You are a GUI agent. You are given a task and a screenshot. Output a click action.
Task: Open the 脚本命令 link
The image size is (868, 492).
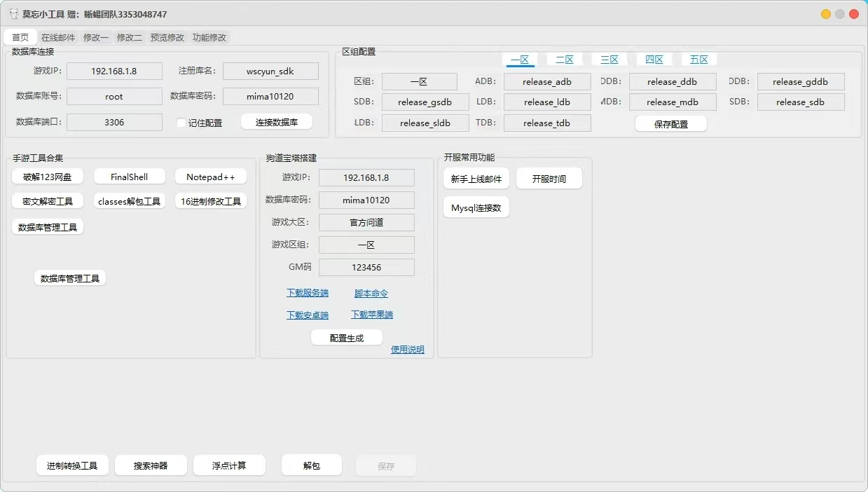click(371, 294)
